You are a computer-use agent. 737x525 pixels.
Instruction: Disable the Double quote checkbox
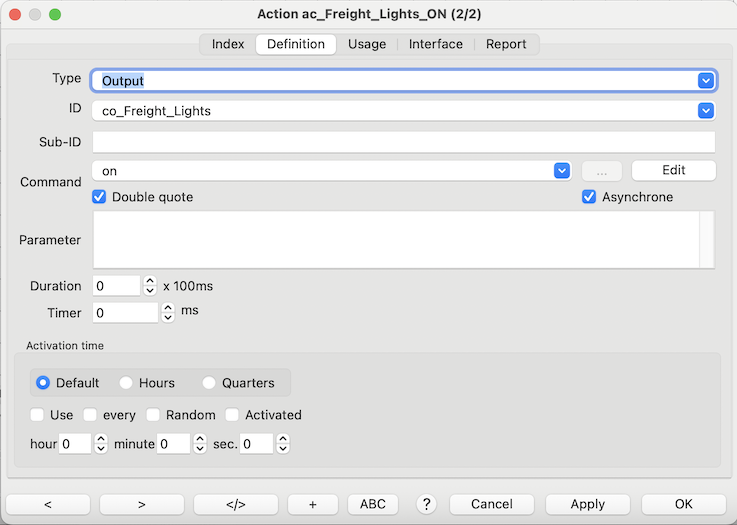(100, 197)
